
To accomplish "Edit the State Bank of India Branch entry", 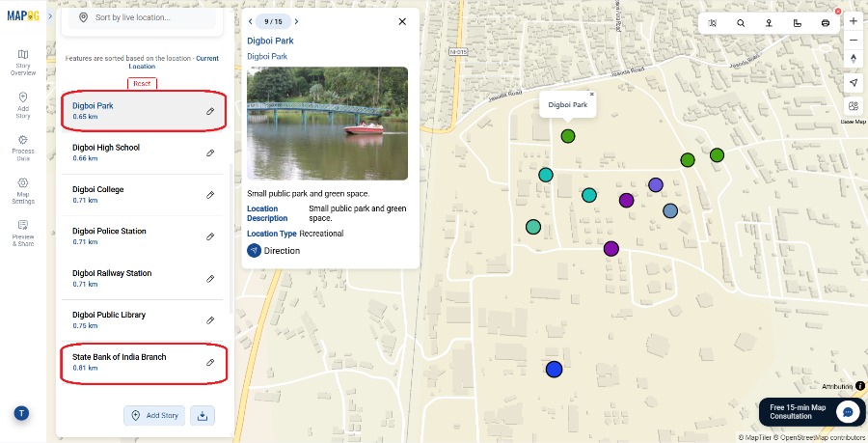I will click(x=210, y=362).
